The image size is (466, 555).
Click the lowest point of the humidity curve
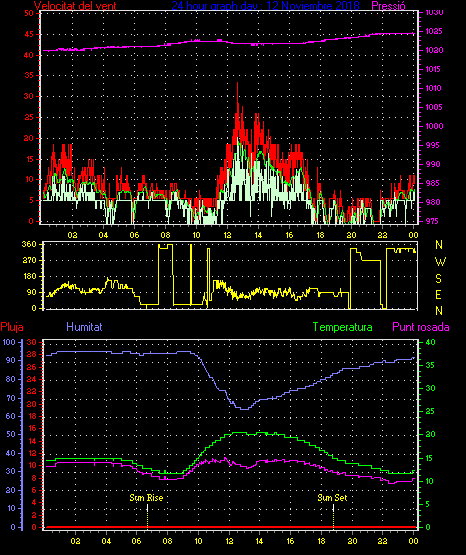click(x=245, y=409)
